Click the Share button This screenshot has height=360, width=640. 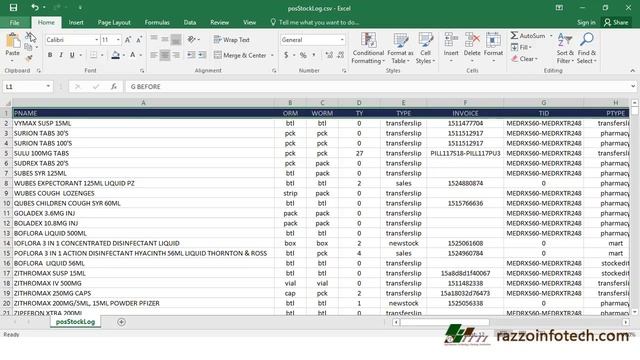coord(616,22)
